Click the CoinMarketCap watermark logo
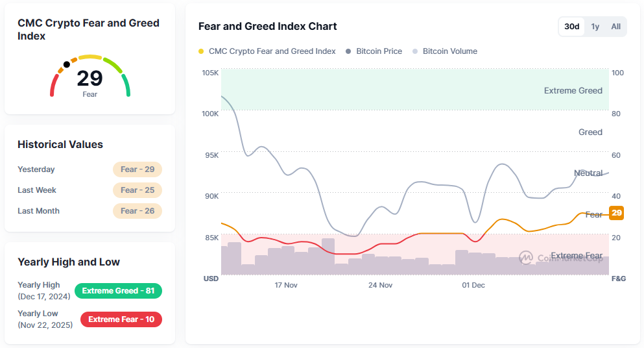 tap(525, 258)
